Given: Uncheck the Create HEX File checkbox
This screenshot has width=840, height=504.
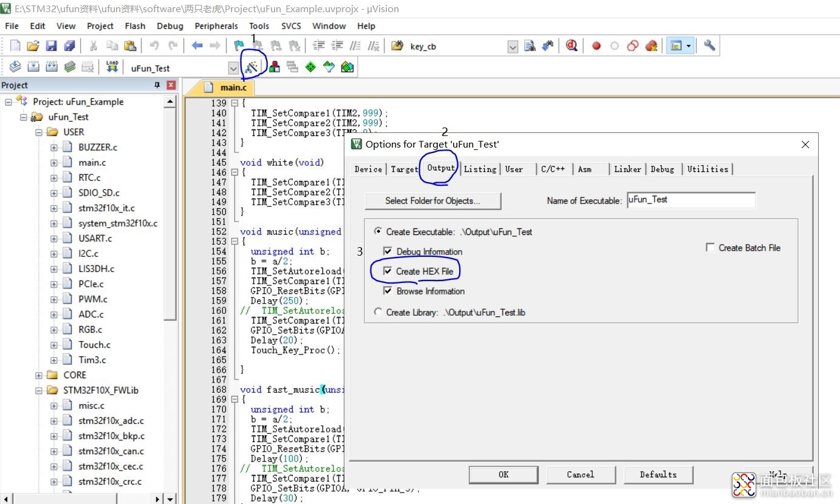Looking at the screenshot, I should pos(388,271).
